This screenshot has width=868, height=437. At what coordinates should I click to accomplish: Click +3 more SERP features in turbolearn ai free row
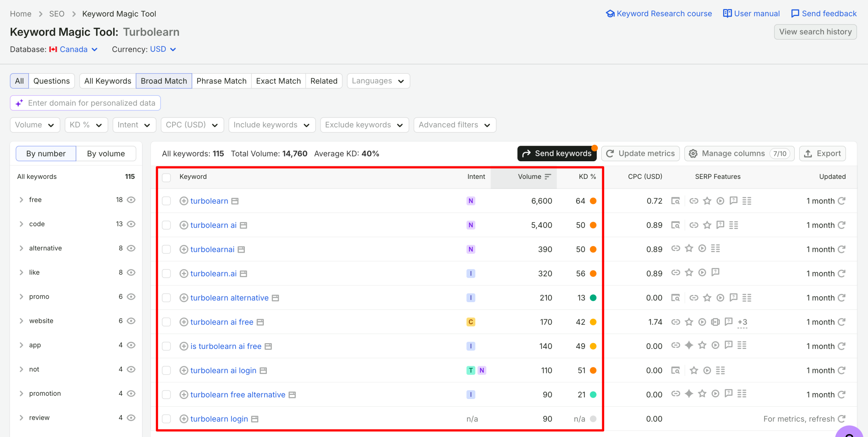point(743,322)
